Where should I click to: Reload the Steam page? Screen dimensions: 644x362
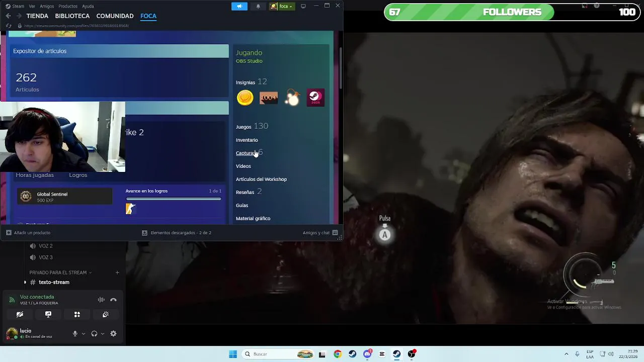9,26
